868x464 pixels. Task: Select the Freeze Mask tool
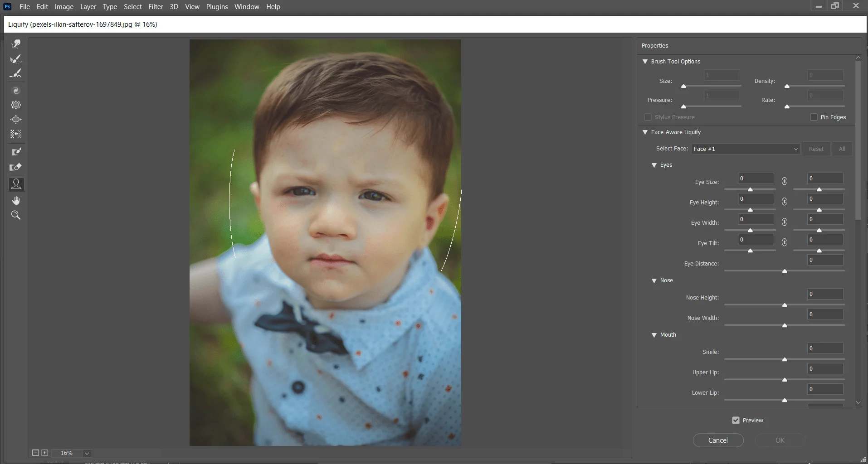[16, 152]
